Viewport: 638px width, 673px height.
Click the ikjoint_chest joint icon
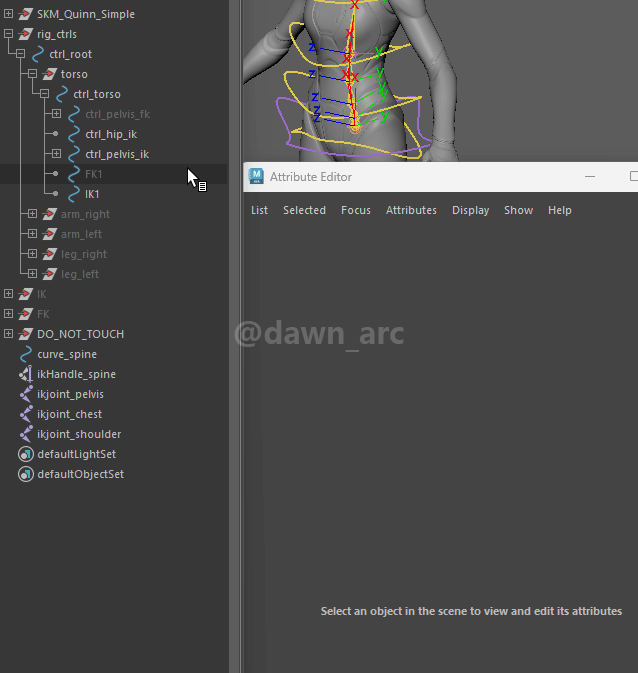tap(26, 414)
